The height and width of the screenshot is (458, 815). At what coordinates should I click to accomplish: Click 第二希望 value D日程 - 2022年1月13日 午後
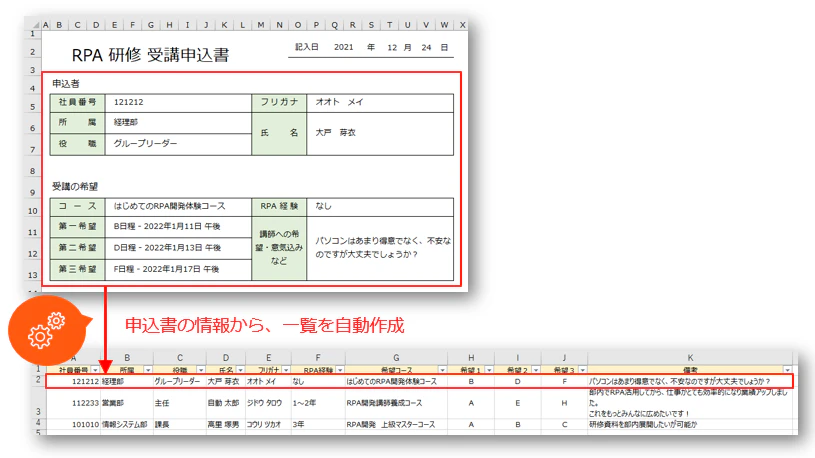point(167,248)
